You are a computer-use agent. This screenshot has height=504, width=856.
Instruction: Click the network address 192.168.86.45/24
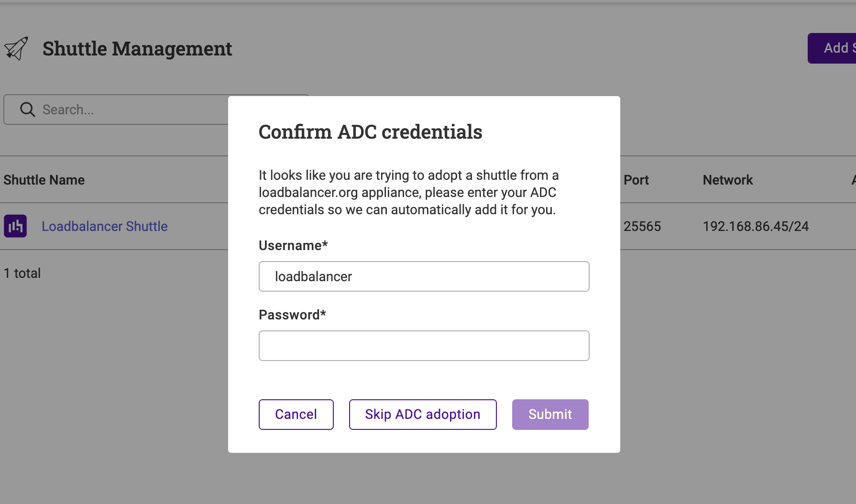click(756, 226)
